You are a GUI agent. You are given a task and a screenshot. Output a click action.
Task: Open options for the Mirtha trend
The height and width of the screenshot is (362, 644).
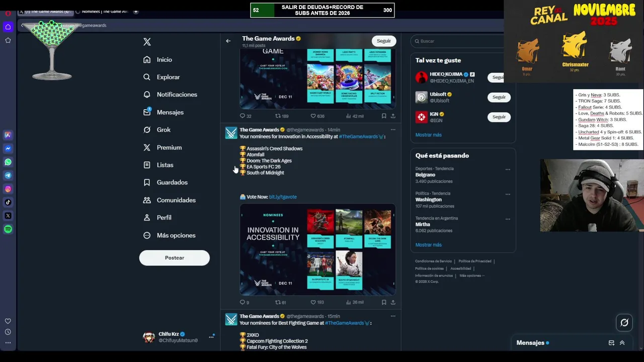click(x=508, y=219)
